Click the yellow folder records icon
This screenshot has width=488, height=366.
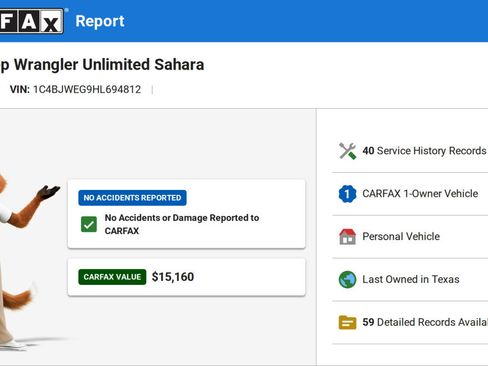click(347, 322)
